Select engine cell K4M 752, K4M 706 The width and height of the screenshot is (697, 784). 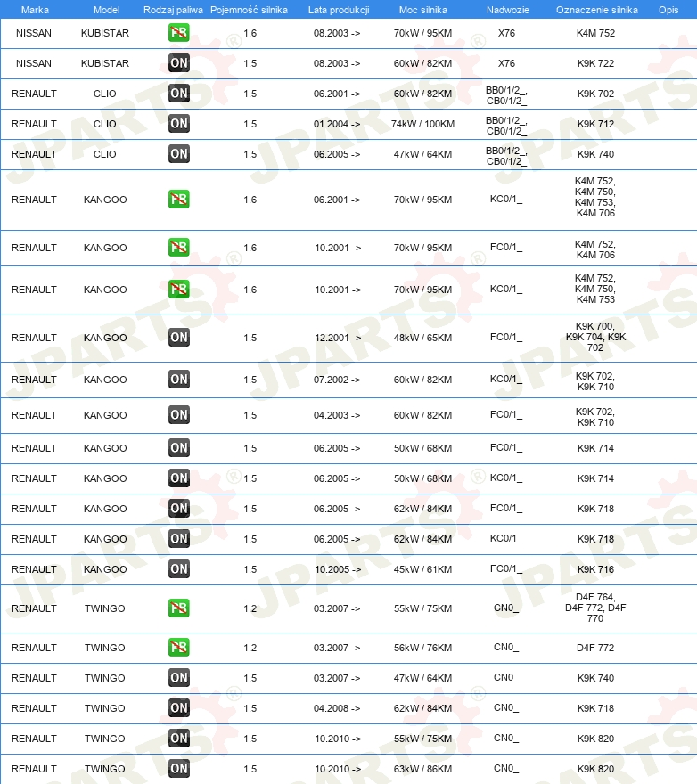coord(595,249)
